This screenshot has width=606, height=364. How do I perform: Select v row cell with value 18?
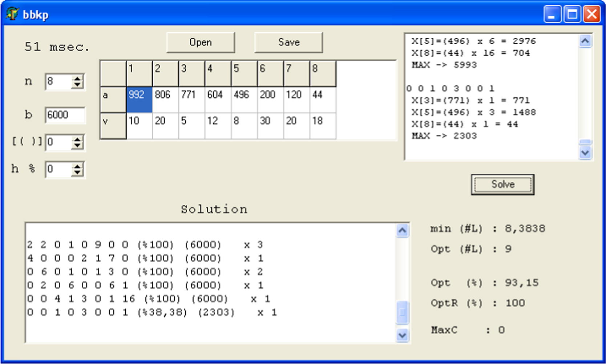pyautogui.click(x=323, y=126)
